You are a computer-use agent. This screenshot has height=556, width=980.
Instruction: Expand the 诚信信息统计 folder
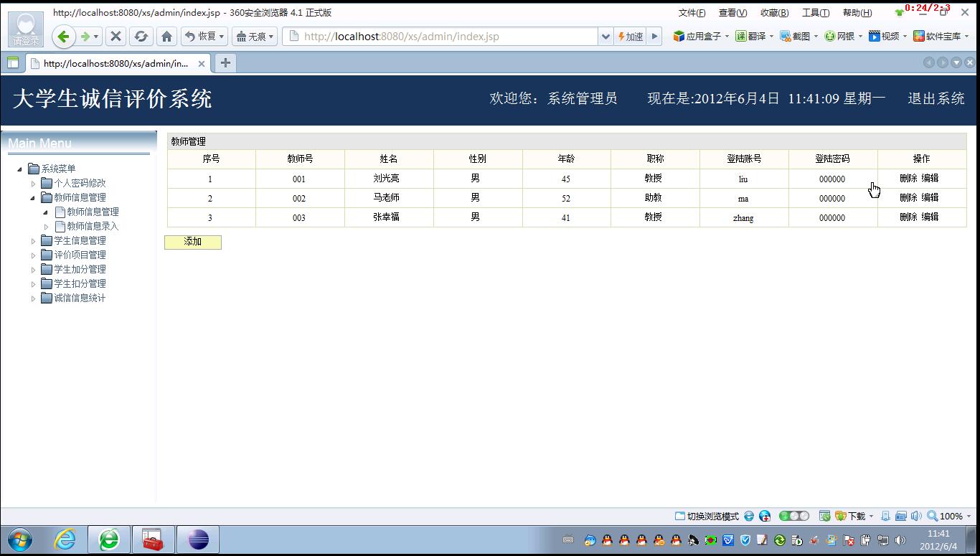click(33, 298)
